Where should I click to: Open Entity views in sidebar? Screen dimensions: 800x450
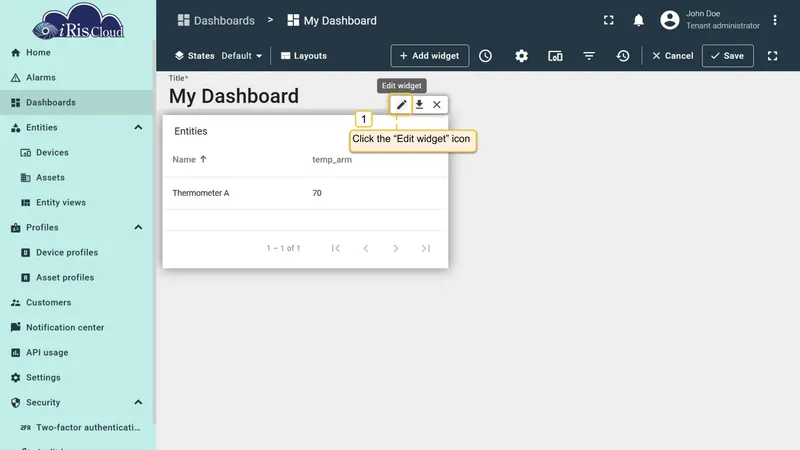click(77, 203)
